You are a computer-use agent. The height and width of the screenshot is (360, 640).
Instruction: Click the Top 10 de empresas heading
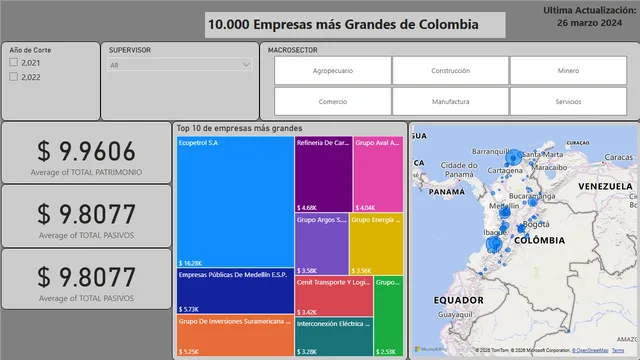click(x=239, y=128)
